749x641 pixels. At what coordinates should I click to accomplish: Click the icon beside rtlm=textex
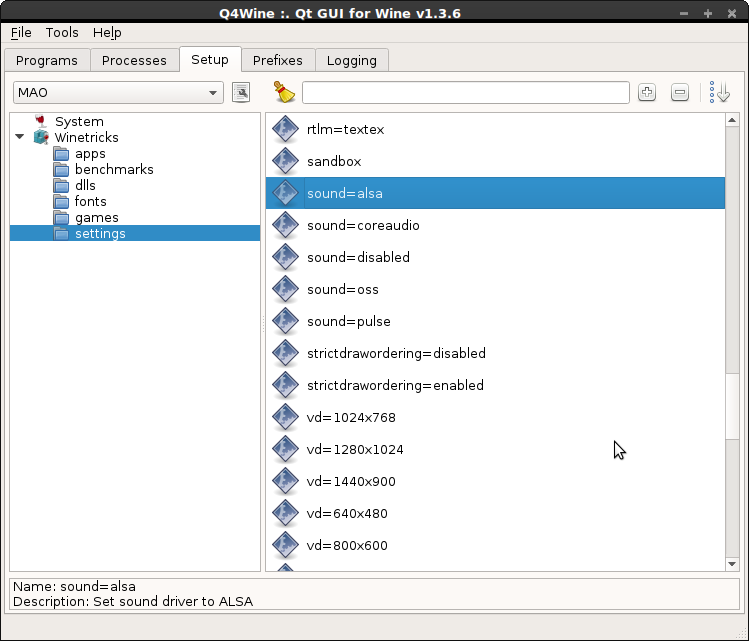[x=286, y=129]
